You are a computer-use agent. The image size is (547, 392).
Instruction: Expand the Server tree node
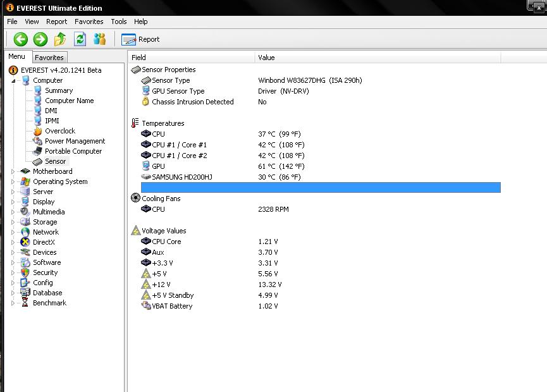tap(13, 192)
